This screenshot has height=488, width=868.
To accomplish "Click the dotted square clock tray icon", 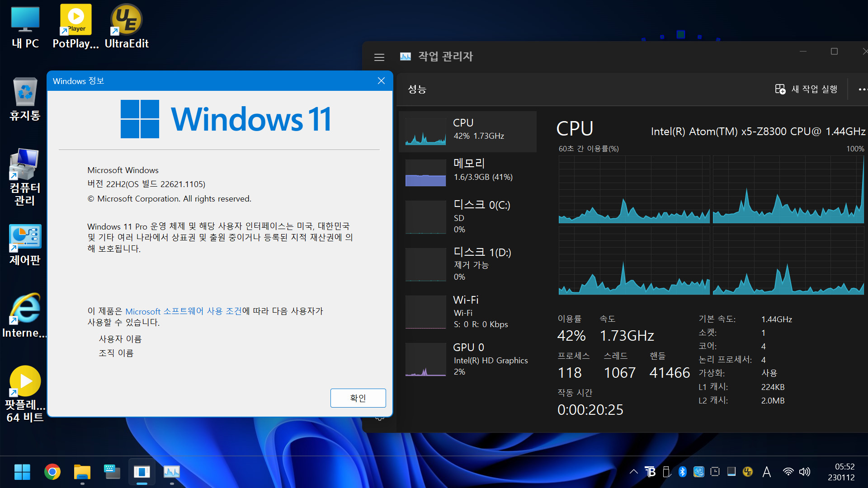I will [715, 472].
